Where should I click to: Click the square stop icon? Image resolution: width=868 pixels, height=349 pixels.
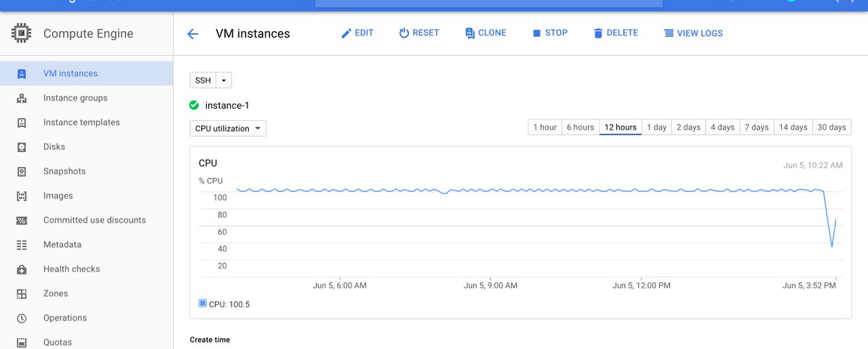coord(537,33)
